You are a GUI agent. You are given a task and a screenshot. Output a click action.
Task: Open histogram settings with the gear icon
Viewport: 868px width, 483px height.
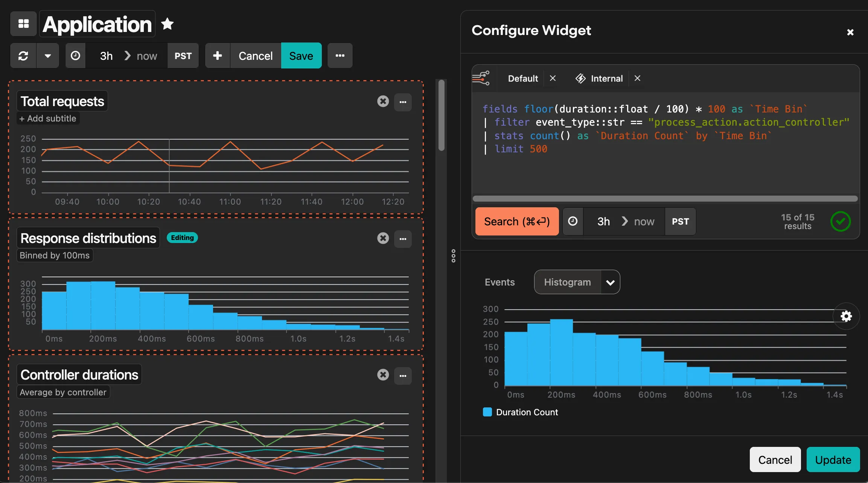pyautogui.click(x=846, y=316)
